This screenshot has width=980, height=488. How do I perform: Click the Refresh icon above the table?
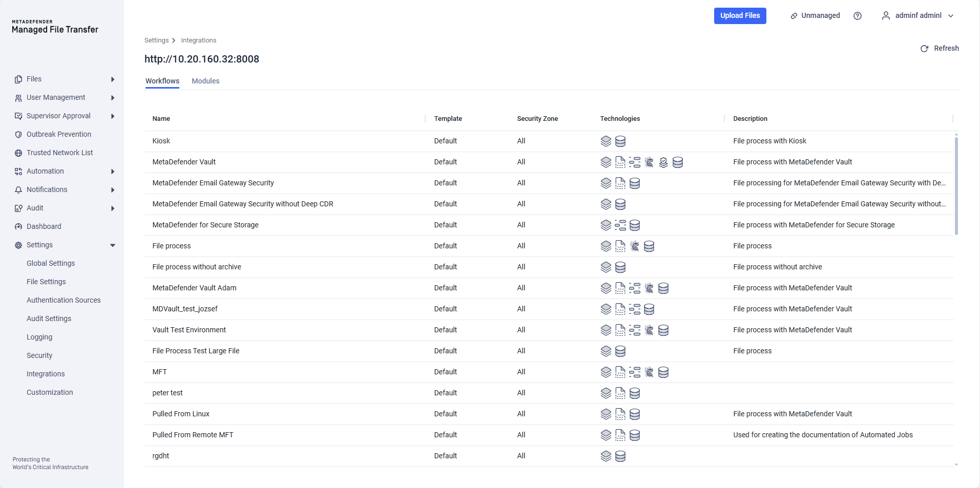tap(924, 48)
